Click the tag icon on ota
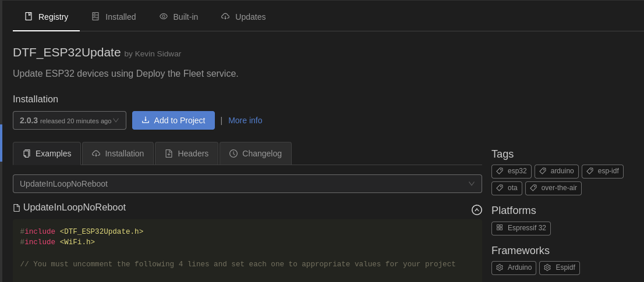Image resolution: width=644 pixels, height=282 pixels. [500, 188]
